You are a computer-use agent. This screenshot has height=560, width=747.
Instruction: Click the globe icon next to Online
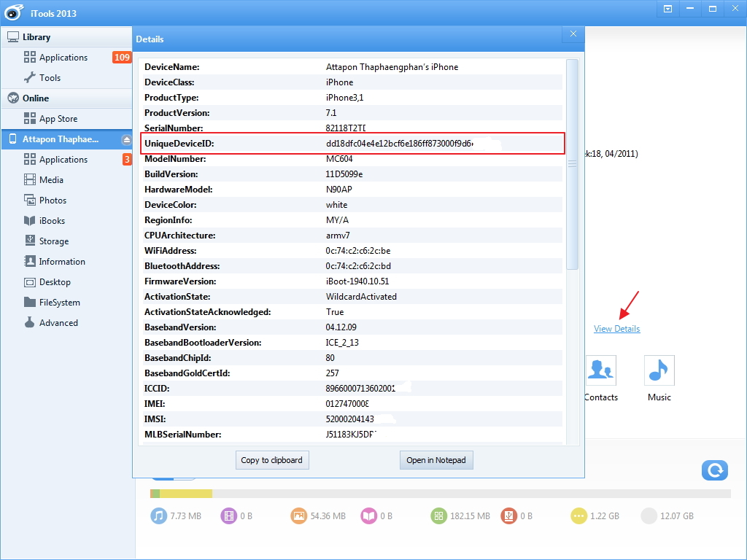13,98
